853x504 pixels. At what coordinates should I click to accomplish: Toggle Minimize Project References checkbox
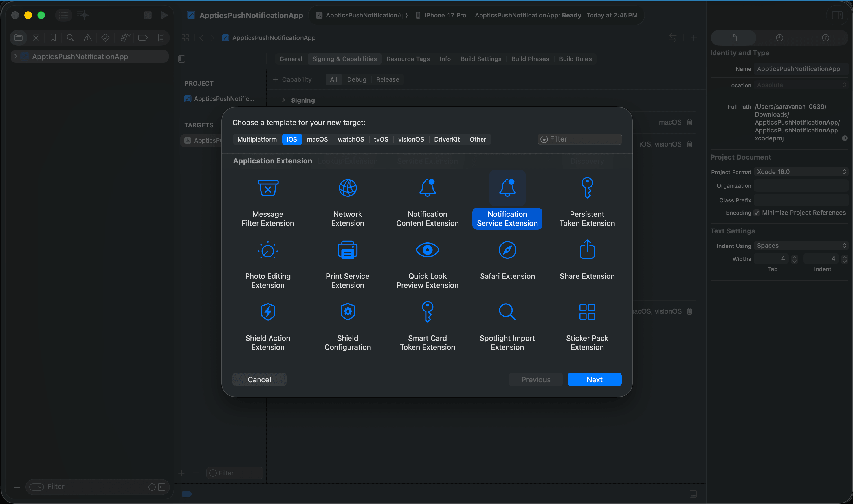click(757, 213)
